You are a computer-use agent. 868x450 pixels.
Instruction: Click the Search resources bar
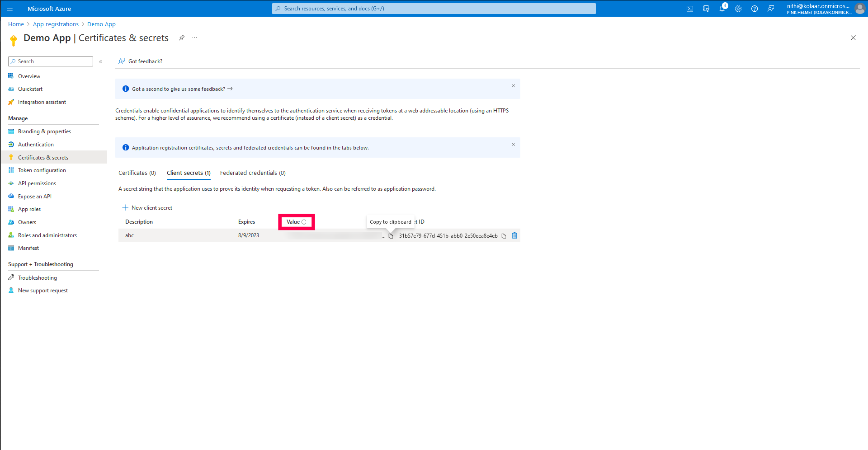pos(433,8)
